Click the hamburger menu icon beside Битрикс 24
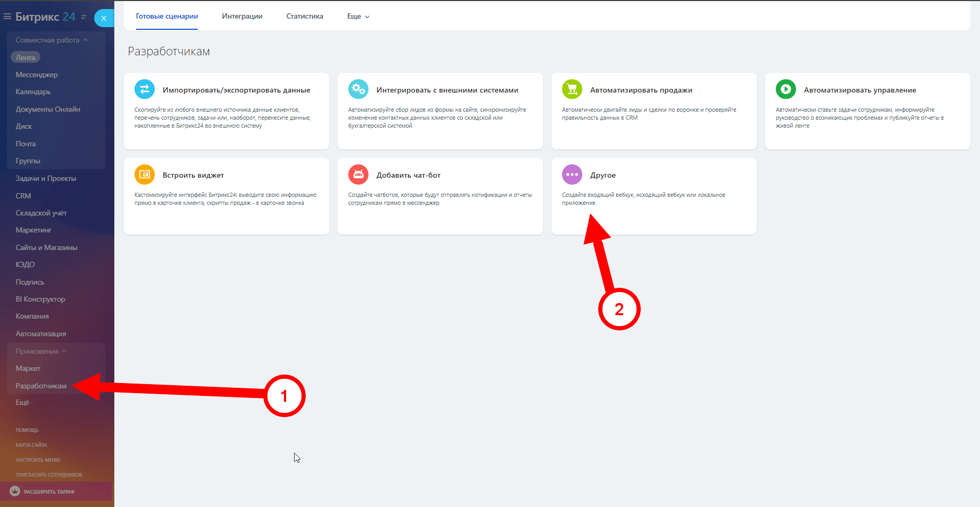 point(7,17)
